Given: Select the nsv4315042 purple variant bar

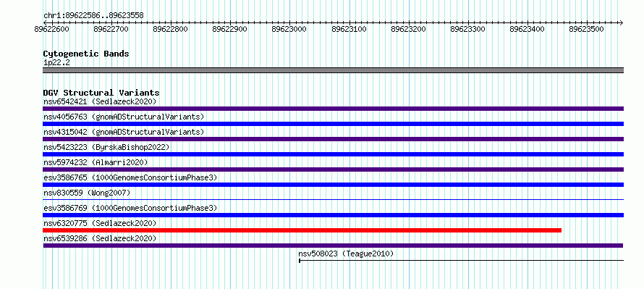Looking at the screenshot, I should click(333, 139).
